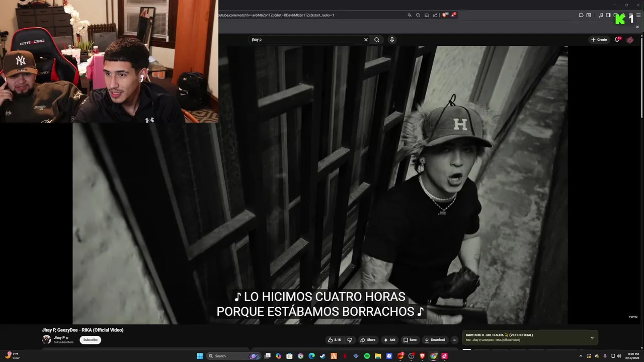Show hidden system tray icons chevron
Viewport: 644px width, 362px height.
click(581, 356)
